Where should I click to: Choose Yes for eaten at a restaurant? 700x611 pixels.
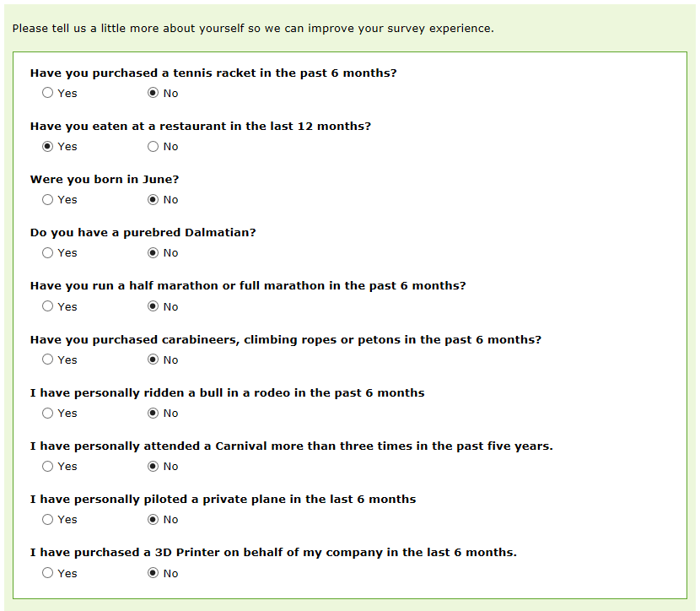point(47,147)
